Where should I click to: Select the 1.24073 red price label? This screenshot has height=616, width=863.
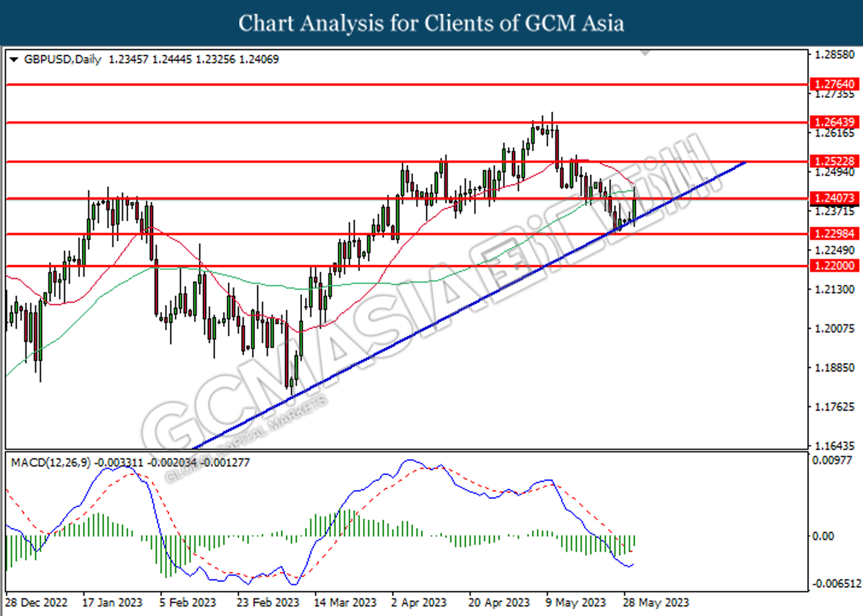pyautogui.click(x=835, y=198)
